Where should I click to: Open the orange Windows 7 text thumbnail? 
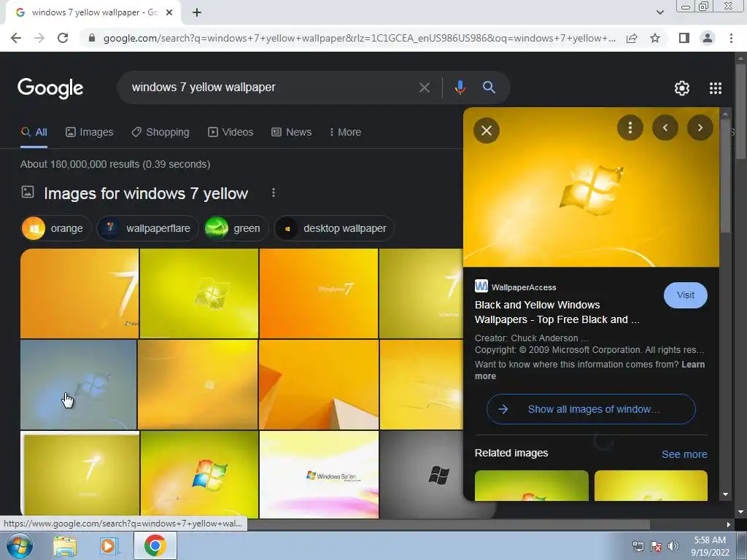tap(319, 293)
